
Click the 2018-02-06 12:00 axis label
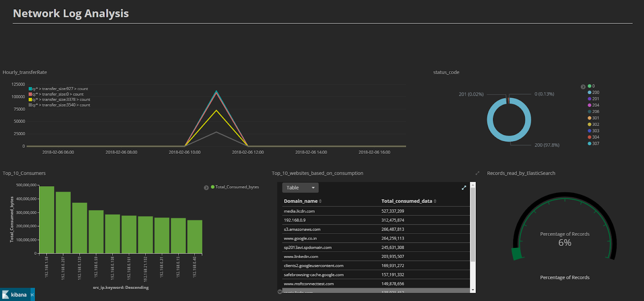[x=248, y=152]
